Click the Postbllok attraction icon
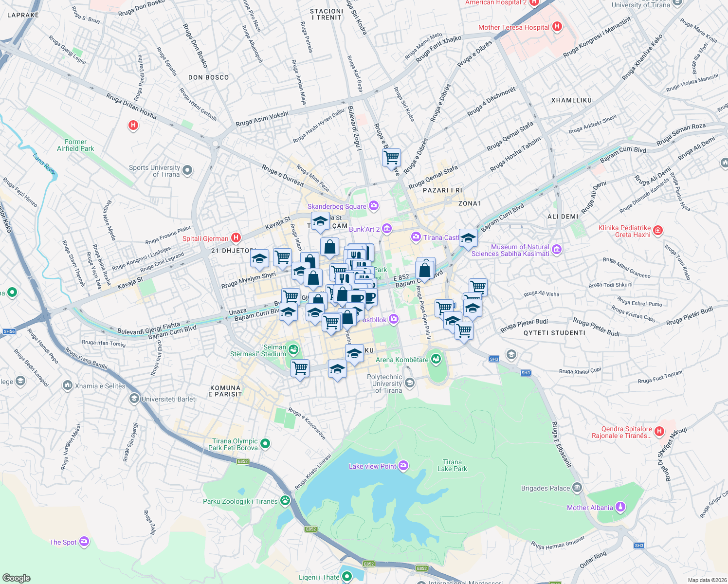 tap(394, 319)
